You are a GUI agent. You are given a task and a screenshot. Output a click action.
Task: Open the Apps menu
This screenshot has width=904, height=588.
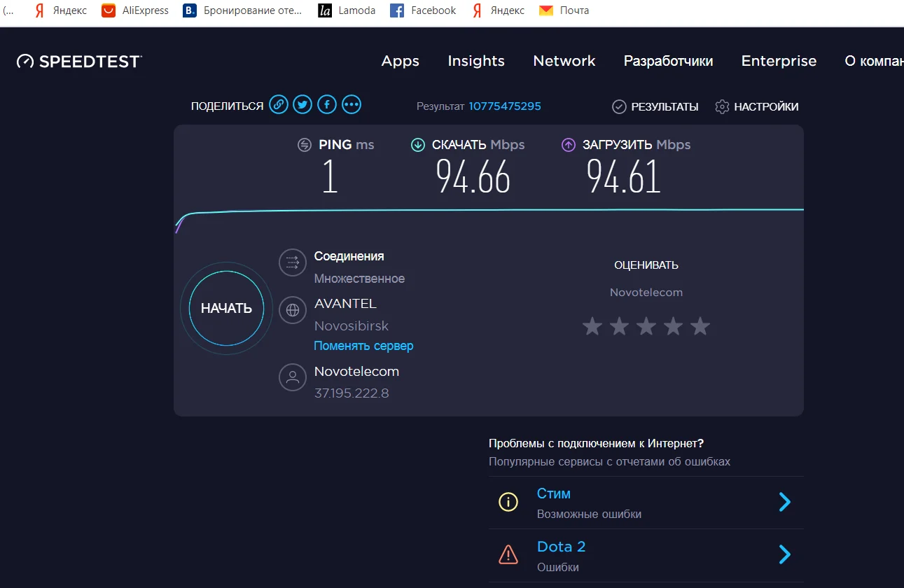tap(401, 62)
